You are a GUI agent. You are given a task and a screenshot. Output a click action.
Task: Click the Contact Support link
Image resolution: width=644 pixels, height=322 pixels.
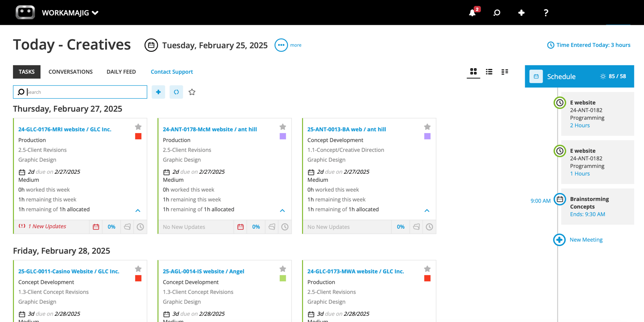[x=171, y=71]
